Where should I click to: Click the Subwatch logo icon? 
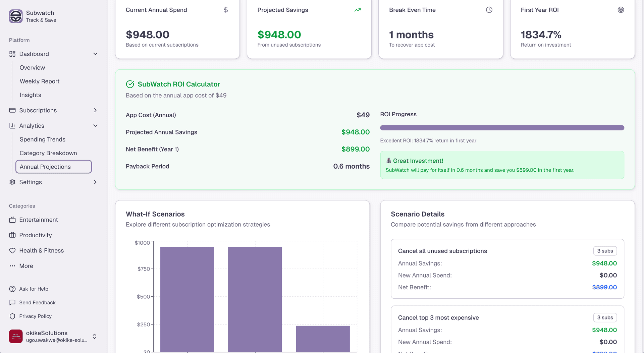pos(15,16)
